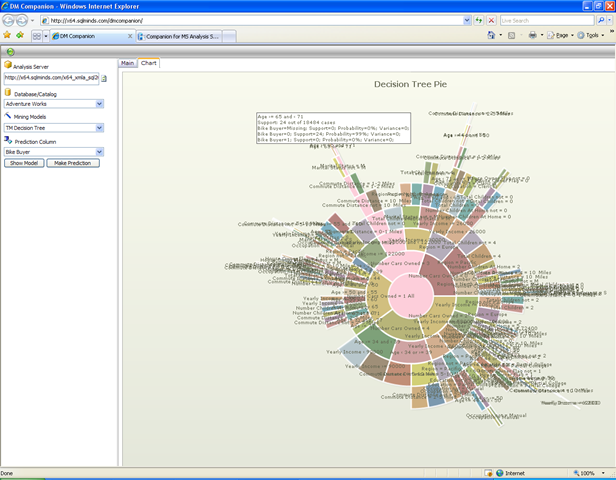
Task: Go forward with the browser Forward arrow
Action: 22,20
